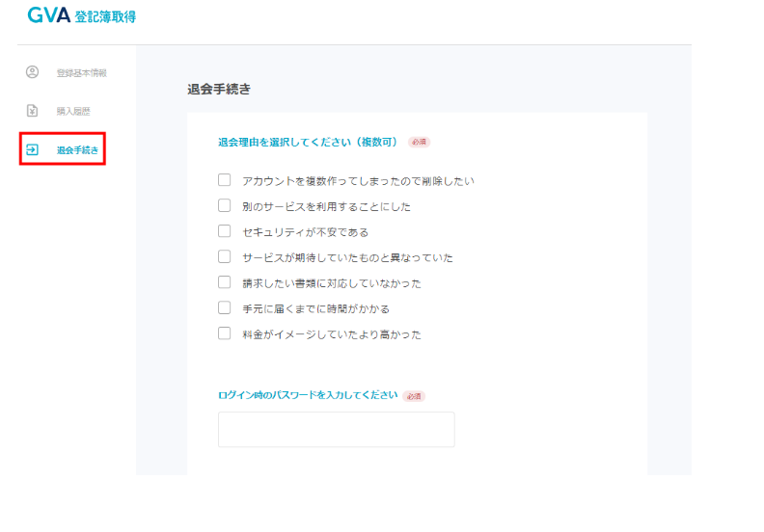Select the 退会手続き sidebar label
The height and width of the screenshot is (532, 764).
pos(77,150)
